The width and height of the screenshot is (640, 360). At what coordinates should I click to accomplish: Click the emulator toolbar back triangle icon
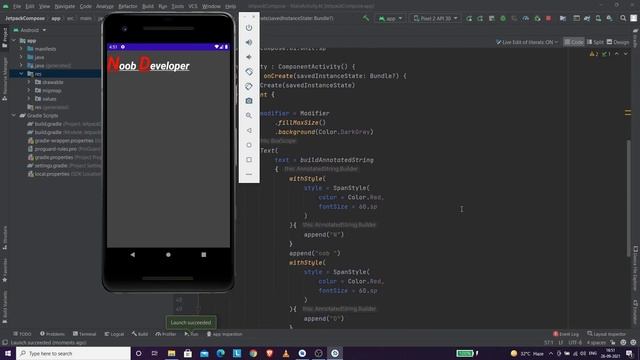point(249,131)
